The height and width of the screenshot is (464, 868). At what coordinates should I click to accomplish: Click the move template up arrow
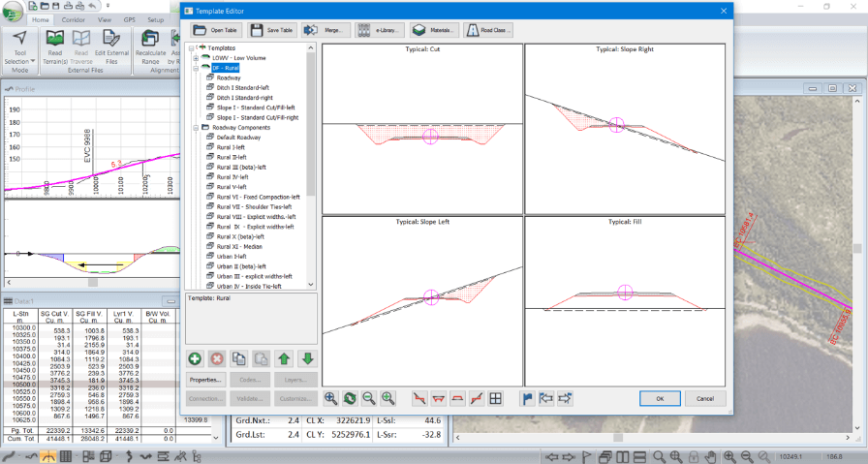286,358
